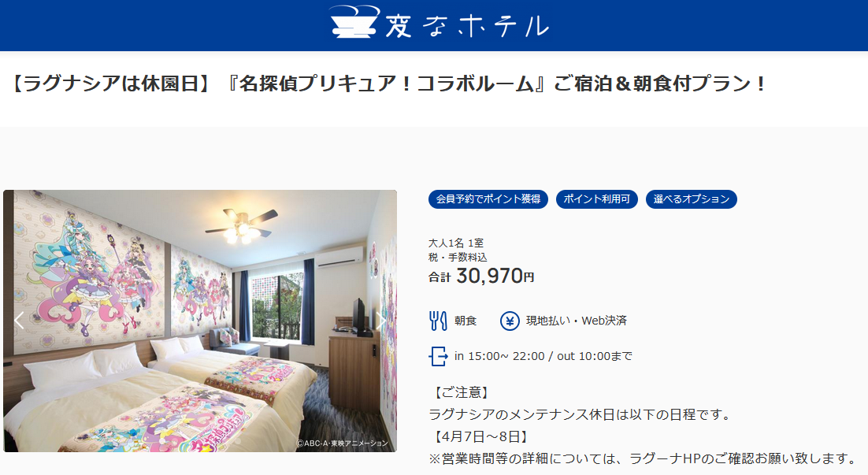This screenshot has height=475, width=868.
Task: Click the 朝食 meal label
Action: tap(466, 321)
